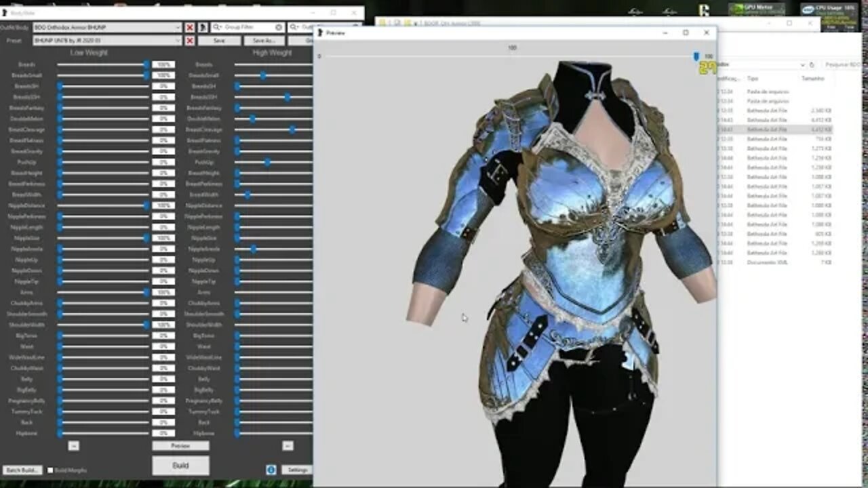
Task: Click the High Weight PushUp slider handle
Action: pos(267,162)
